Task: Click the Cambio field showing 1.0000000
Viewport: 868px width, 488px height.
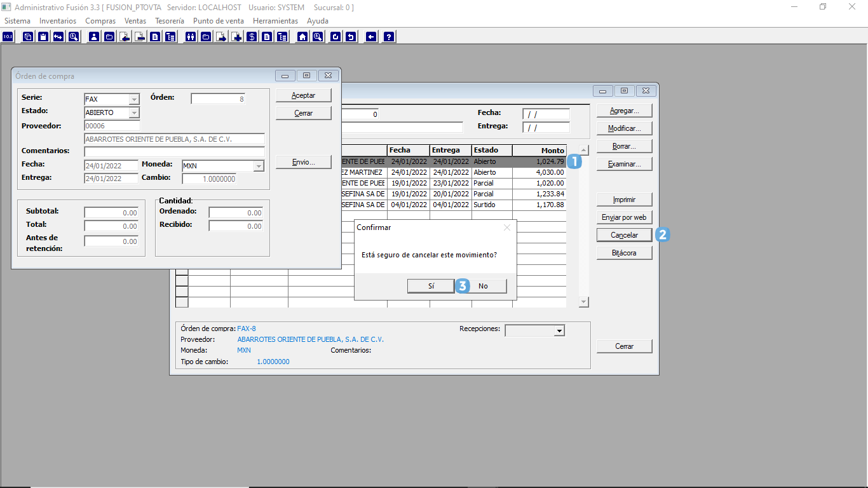Action: [209, 179]
